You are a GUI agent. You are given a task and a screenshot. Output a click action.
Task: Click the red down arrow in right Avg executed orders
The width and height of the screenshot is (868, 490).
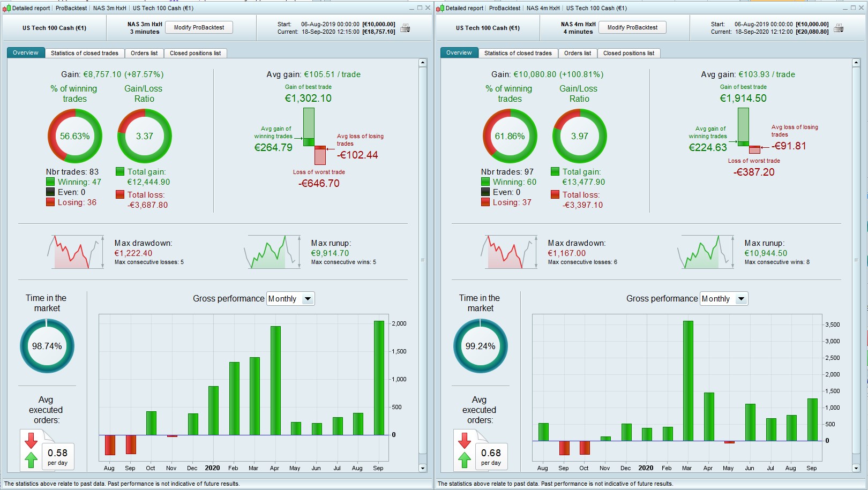pos(465,440)
